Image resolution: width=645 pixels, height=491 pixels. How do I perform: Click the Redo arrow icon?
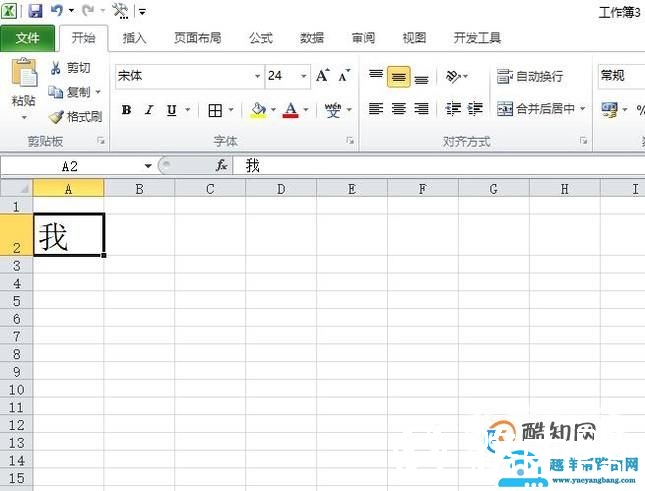[x=88, y=10]
